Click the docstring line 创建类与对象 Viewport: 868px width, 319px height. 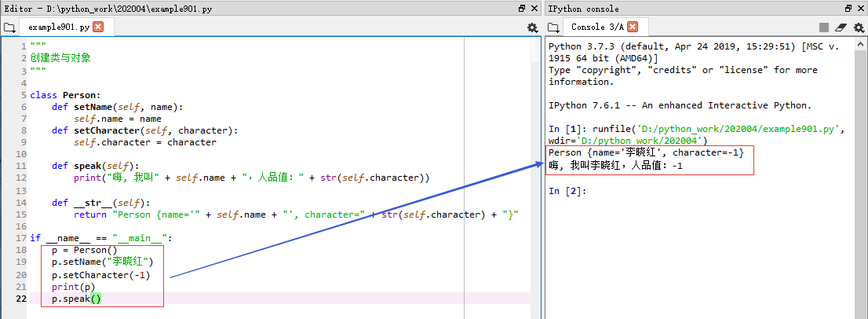60,57
